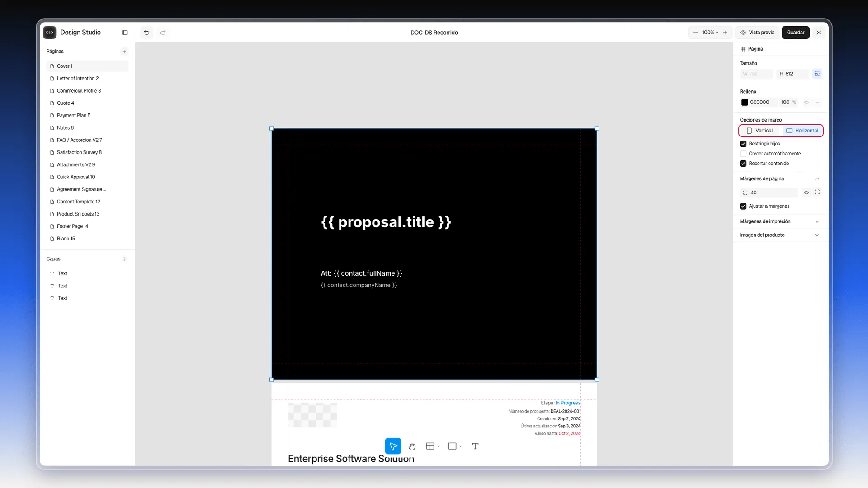Zoom in with the plus icon

pos(725,33)
